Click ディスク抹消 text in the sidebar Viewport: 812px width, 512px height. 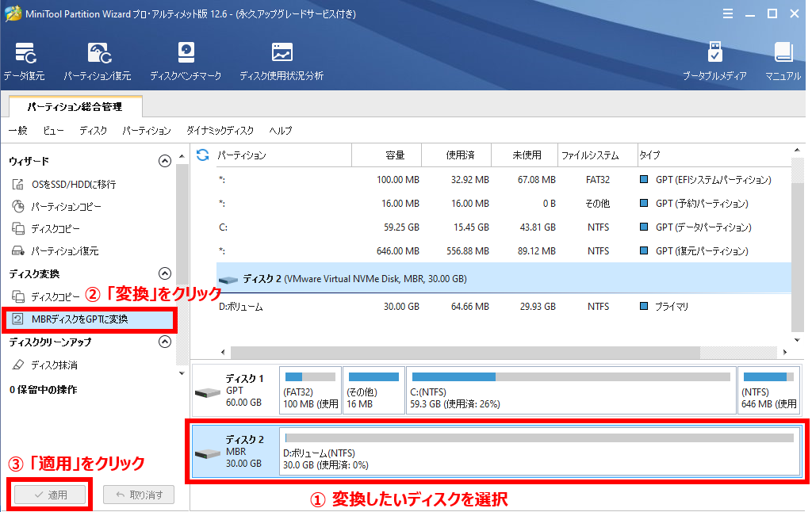click(x=55, y=365)
